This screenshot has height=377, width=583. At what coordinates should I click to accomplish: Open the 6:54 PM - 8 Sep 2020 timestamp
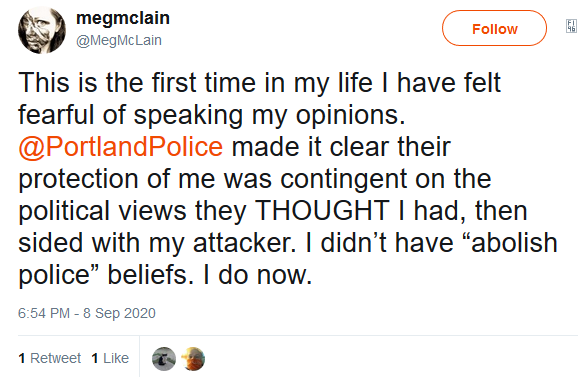[x=87, y=313]
